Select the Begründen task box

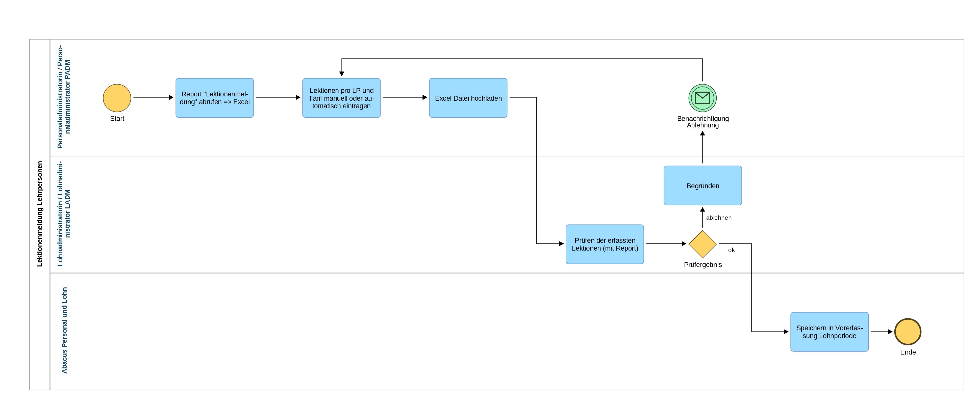coord(702,185)
